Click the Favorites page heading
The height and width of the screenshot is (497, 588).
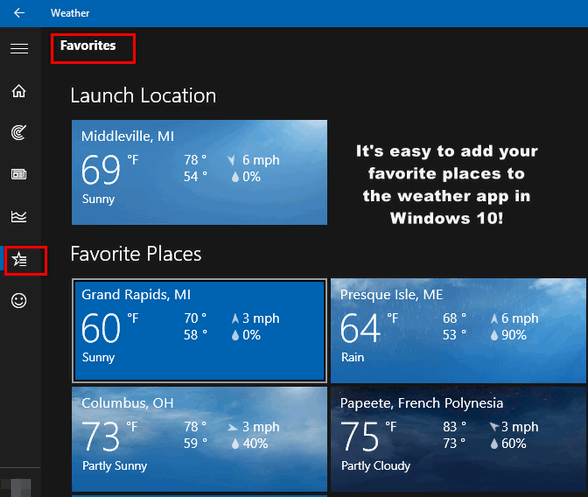coord(88,45)
